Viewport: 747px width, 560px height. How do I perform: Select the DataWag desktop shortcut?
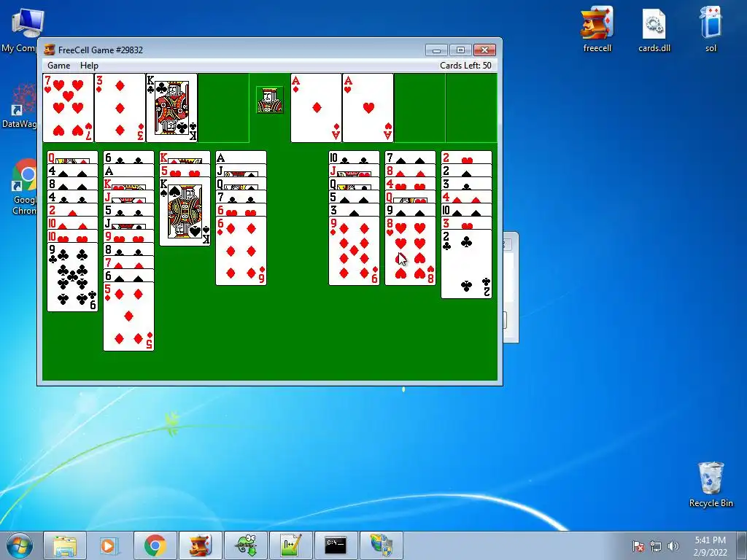coord(20,106)
